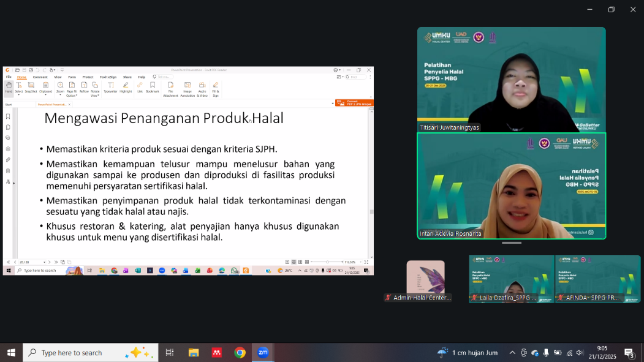Select Titisari Juwitaningtyas video tile
Screen dimensions: 644x362
click(511, 79)
